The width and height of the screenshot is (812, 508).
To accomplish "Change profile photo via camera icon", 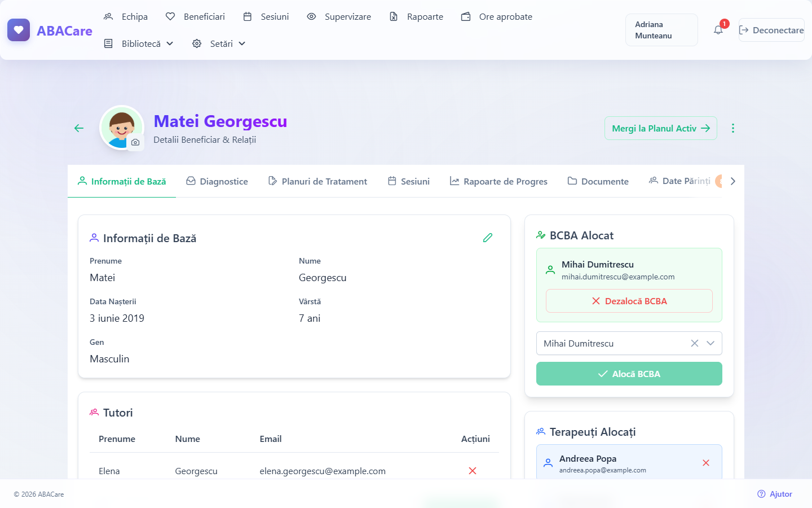I will (x=135, y=142).
